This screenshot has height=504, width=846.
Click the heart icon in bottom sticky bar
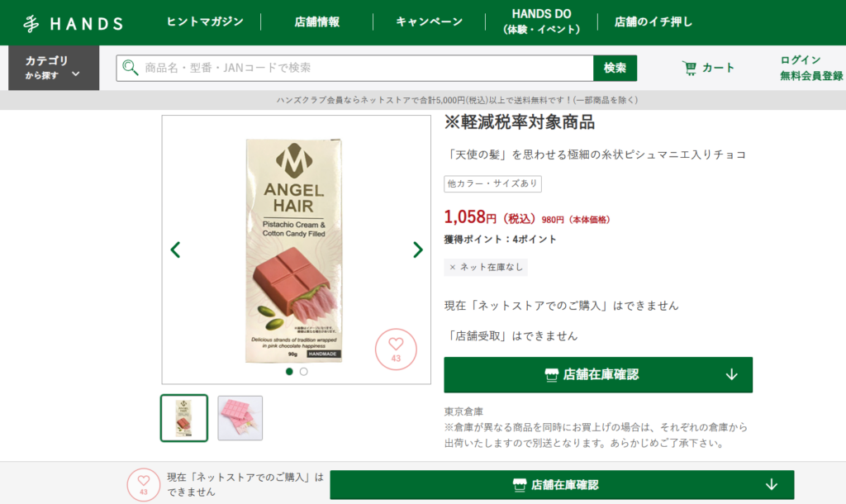[144, 484]
